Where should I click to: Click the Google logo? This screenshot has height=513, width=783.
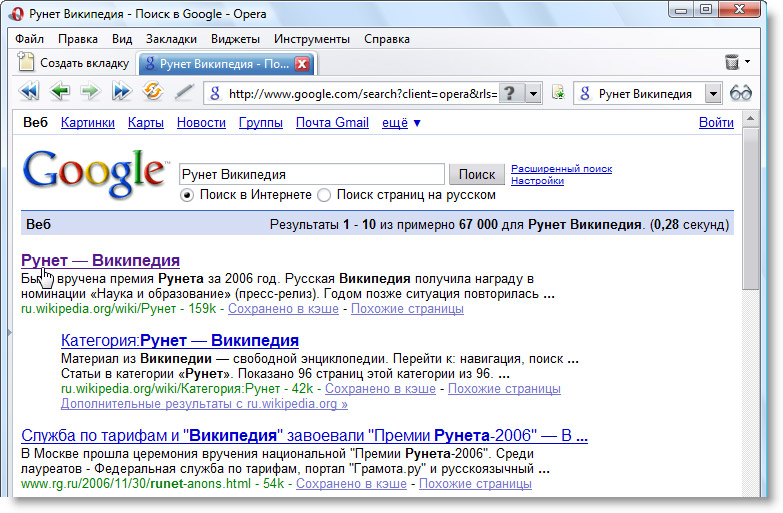click(x=94, y=173)
